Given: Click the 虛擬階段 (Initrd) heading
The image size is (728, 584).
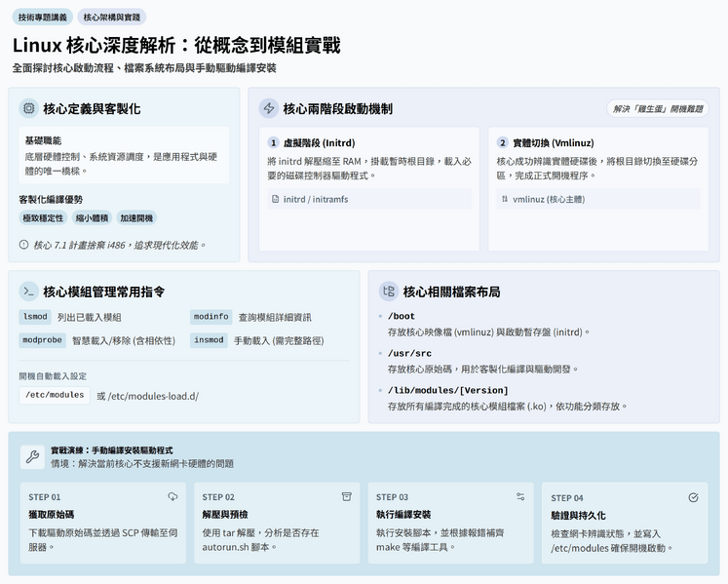Looking at the screenshot, I should 320,143.
